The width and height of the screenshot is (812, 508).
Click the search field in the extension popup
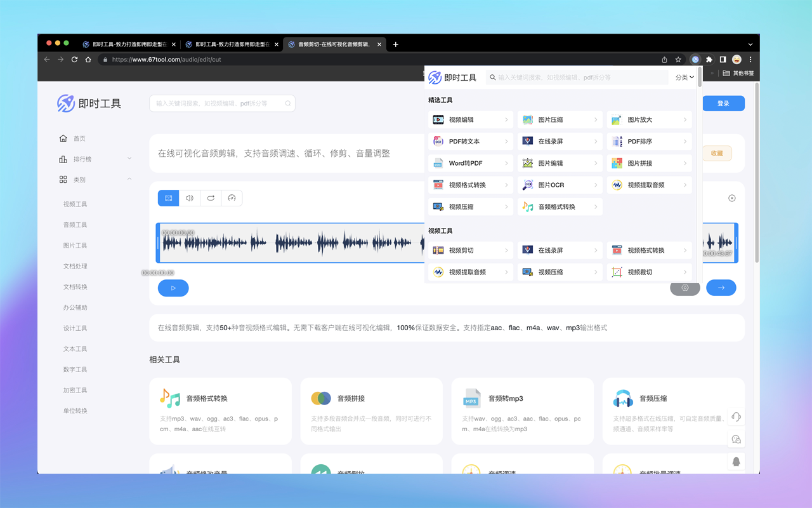[x=577, y=77]
